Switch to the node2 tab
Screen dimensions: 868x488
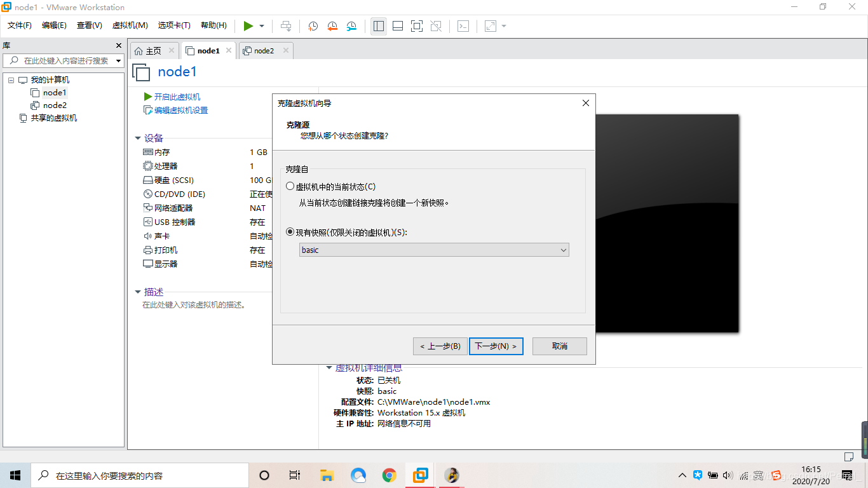(264, 51)
